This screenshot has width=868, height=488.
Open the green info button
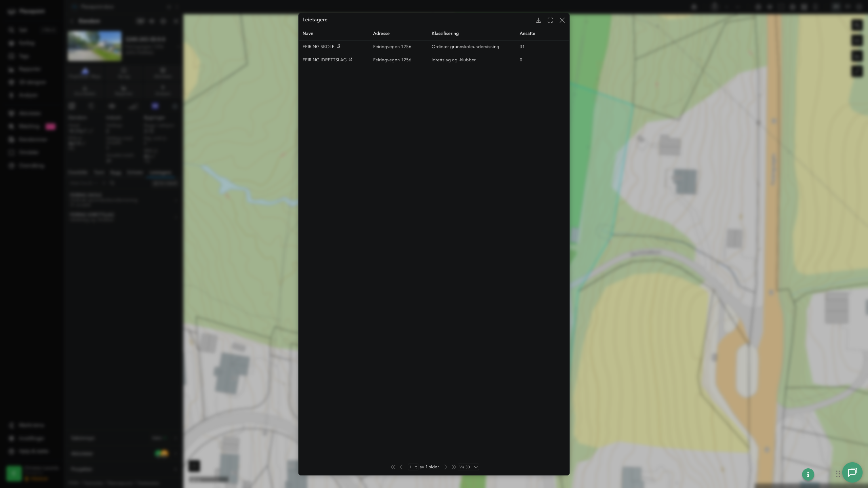pyautogui.click(x=808, y=474)
